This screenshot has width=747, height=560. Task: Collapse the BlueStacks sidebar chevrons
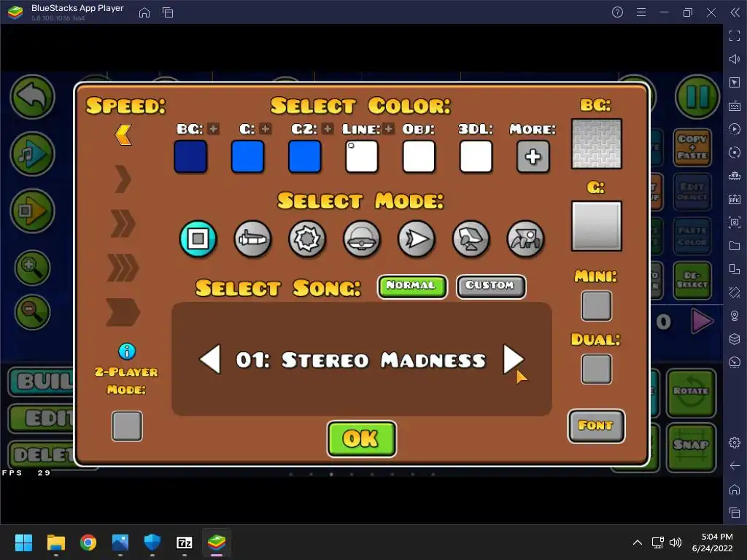click(x=735, y=12)
